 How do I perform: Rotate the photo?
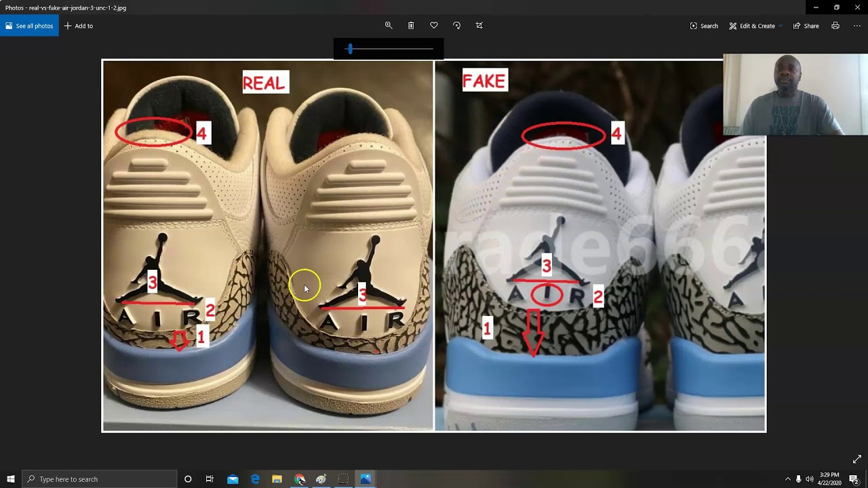[456, 25]
